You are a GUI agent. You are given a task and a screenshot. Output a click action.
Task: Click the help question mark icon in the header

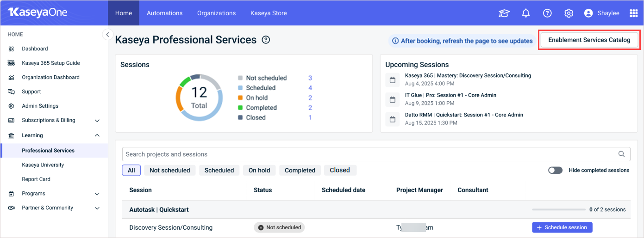[x=547, y=13]
